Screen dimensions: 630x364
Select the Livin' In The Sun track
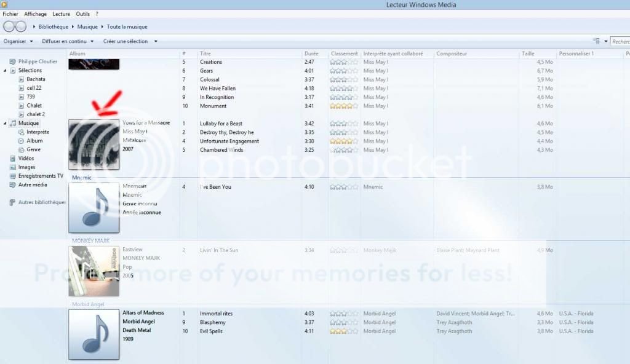(x=219, y=250)
